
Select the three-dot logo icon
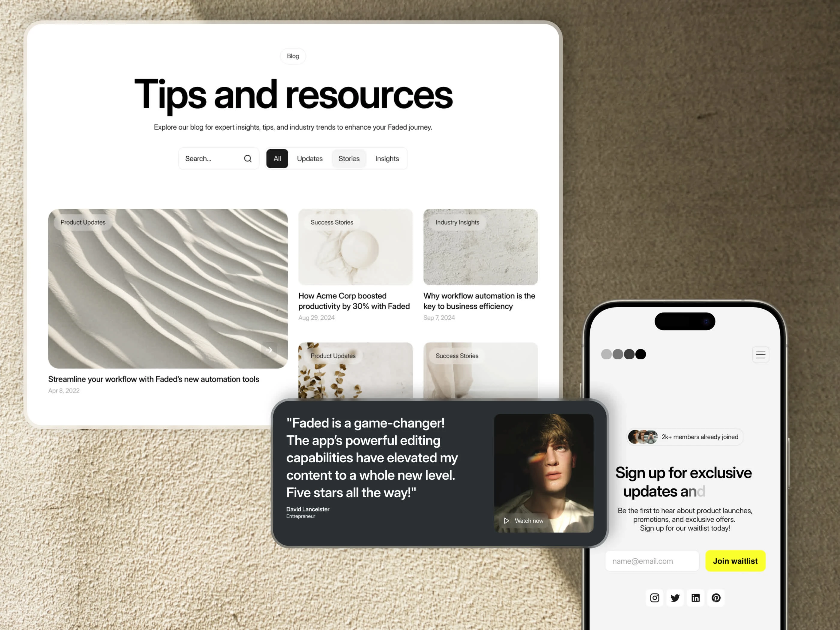(622, 353)
